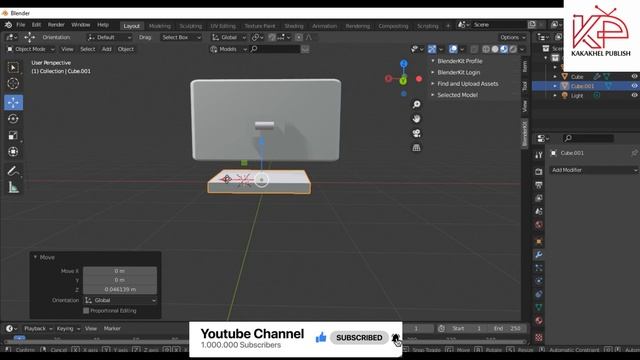This screenshot has height=360, width=640.
Task: Open the Orientation Default dropdown
Action: [x=109, y=37]
